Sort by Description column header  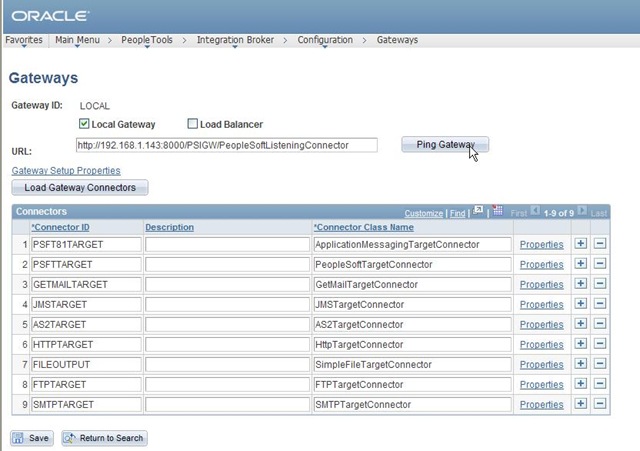point(169,227)
